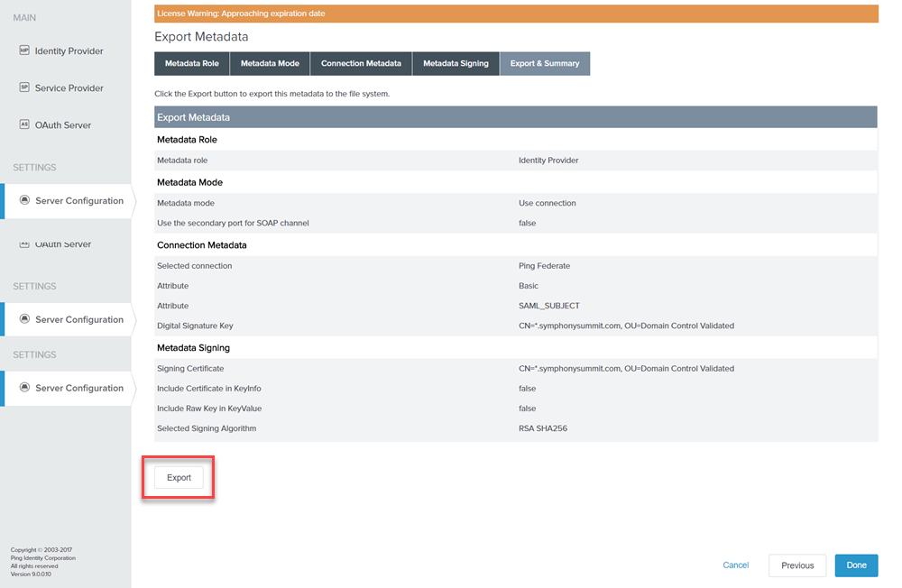Click the blue Done button

(x=856, y=565)
